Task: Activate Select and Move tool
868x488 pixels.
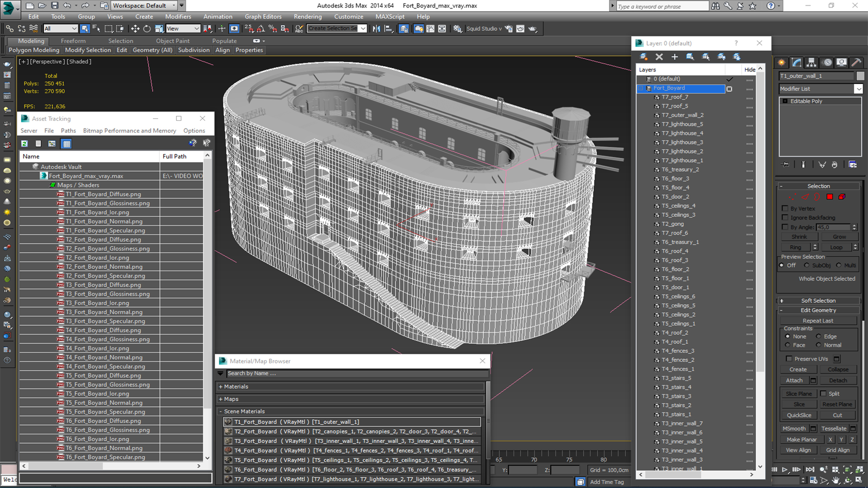Action: 135,28
